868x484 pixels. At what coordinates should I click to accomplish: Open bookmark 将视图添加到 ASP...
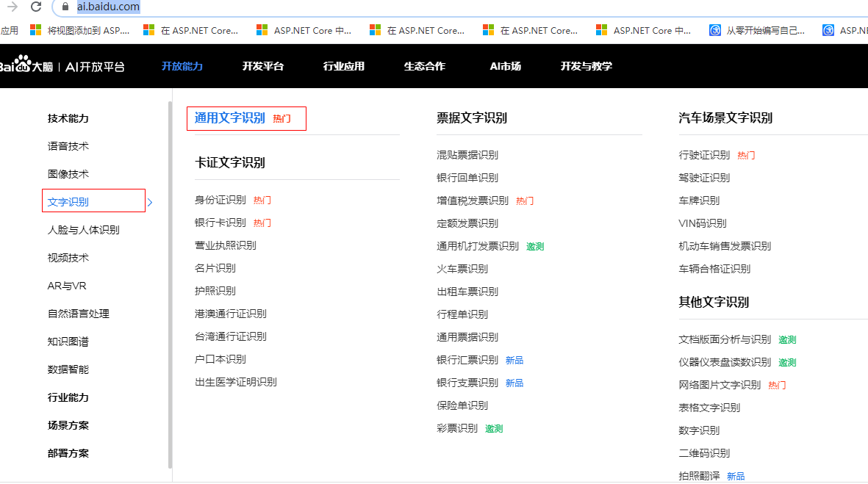coord(80,30)
